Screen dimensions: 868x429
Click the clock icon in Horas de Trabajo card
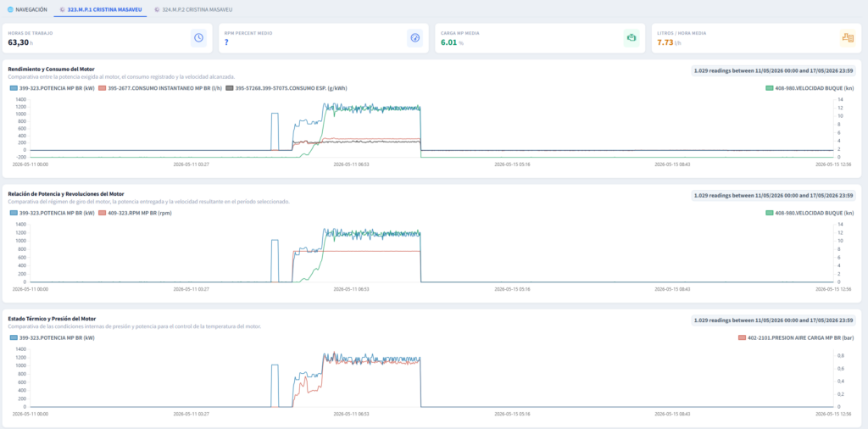198,37
